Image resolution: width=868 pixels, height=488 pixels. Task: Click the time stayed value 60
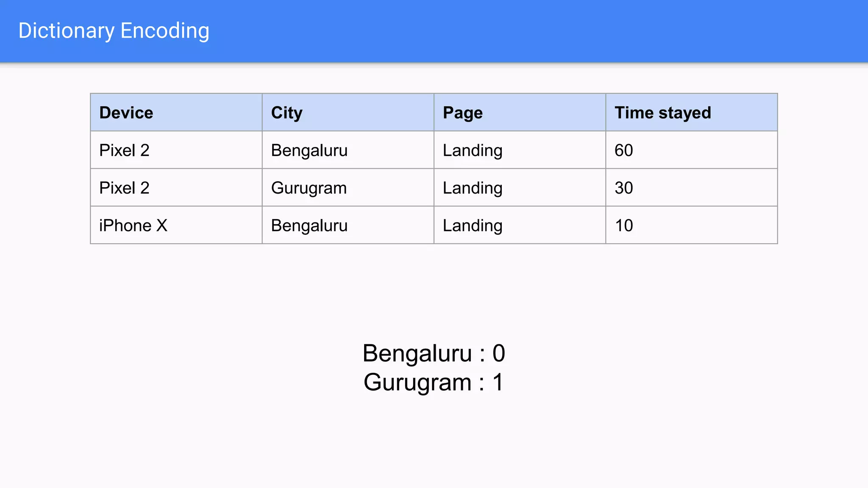623,150
